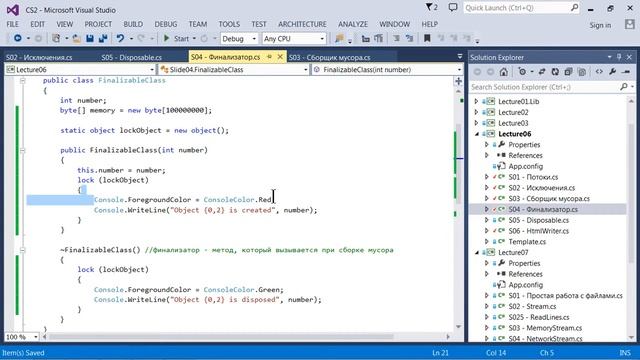Close the S04 - Финализатор.cs tab
The width and height of the screenshot is (640, 360).
pos(280,57)
